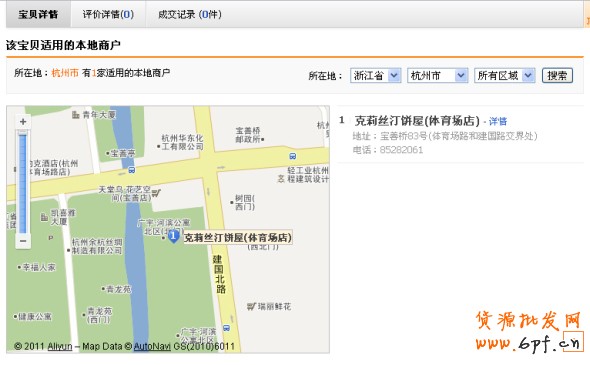Click the map zoom level slider bar
Image resolution: width=590 pixels, height=365 pixels.
click(23, 182)
